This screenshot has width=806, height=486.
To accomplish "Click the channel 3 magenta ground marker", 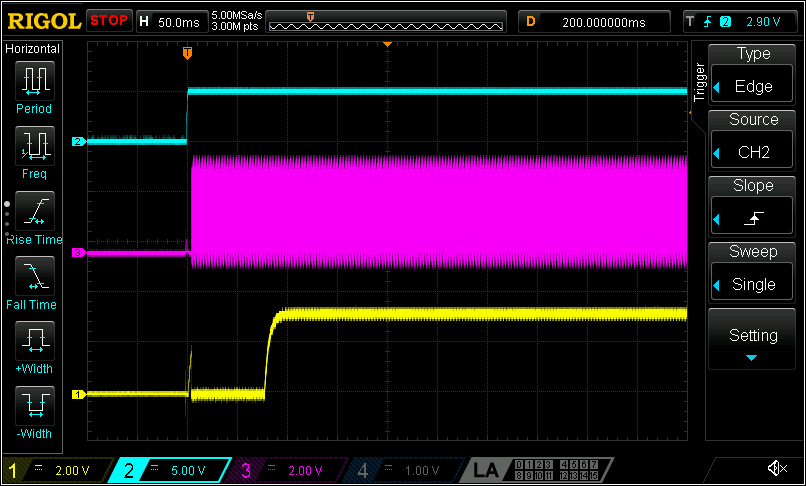I will tap(78, 253).
